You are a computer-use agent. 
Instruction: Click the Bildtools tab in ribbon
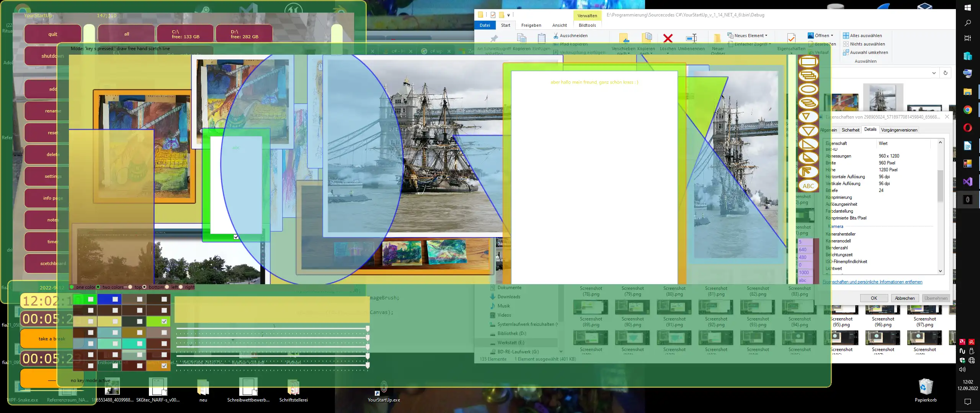587,25
